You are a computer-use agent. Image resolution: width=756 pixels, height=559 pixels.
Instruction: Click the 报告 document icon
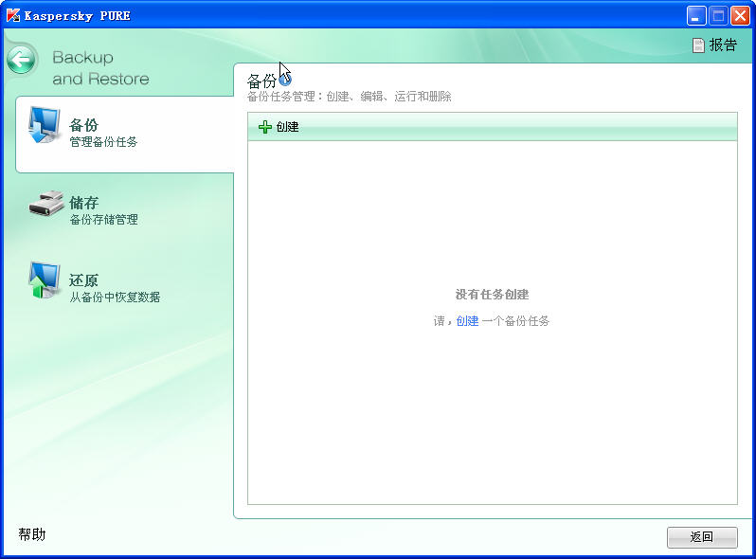(698, 45)
